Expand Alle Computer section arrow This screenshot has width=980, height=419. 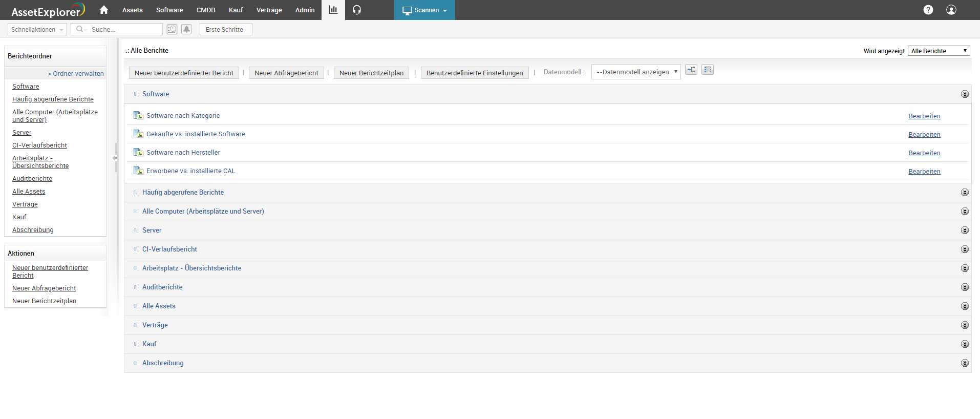point(965,212)
